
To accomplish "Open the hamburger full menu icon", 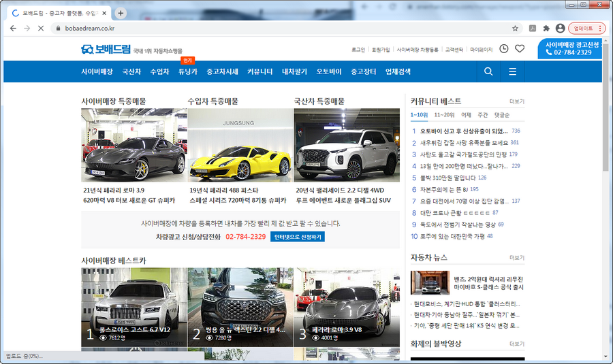I will pyautogui.click(x=512, y=71).
